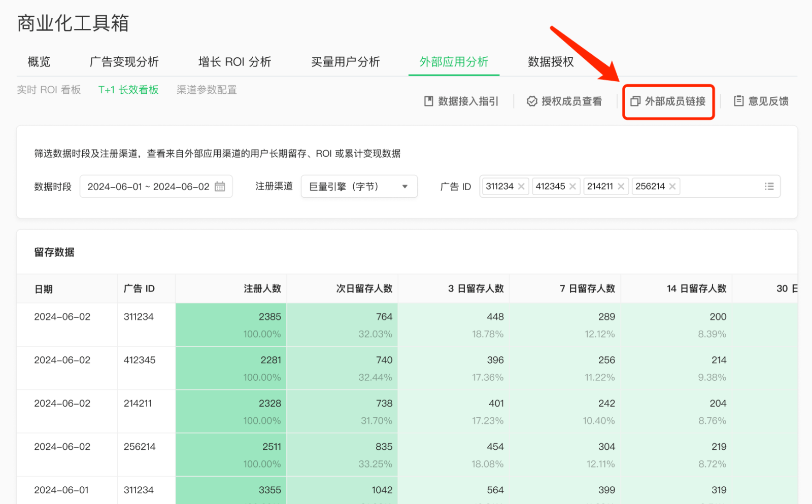Go to the 数据授权 tab
The width and height of the screenshot is (812, 504).
(x=551, y=62)
